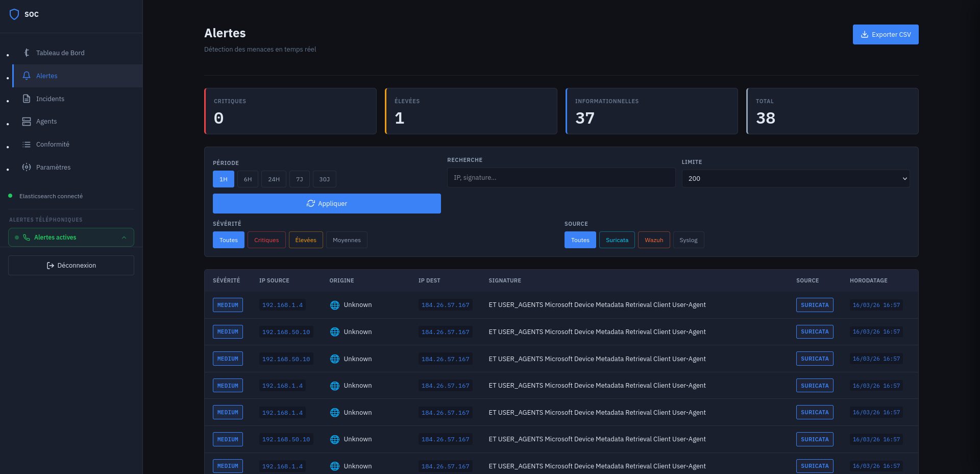Toggle the Critiques severity filter
The height and width of the screenshot is (474, 980).
pyautogui.click(x=266, y=240)
